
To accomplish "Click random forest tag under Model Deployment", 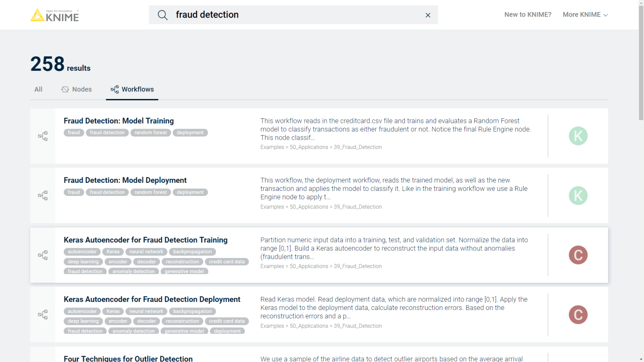I will pos(151,192).
